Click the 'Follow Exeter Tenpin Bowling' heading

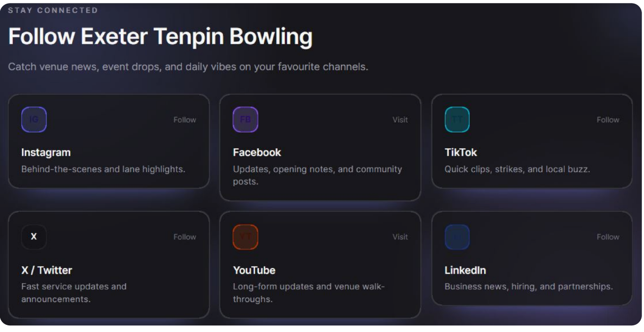(x=160, y=37)
